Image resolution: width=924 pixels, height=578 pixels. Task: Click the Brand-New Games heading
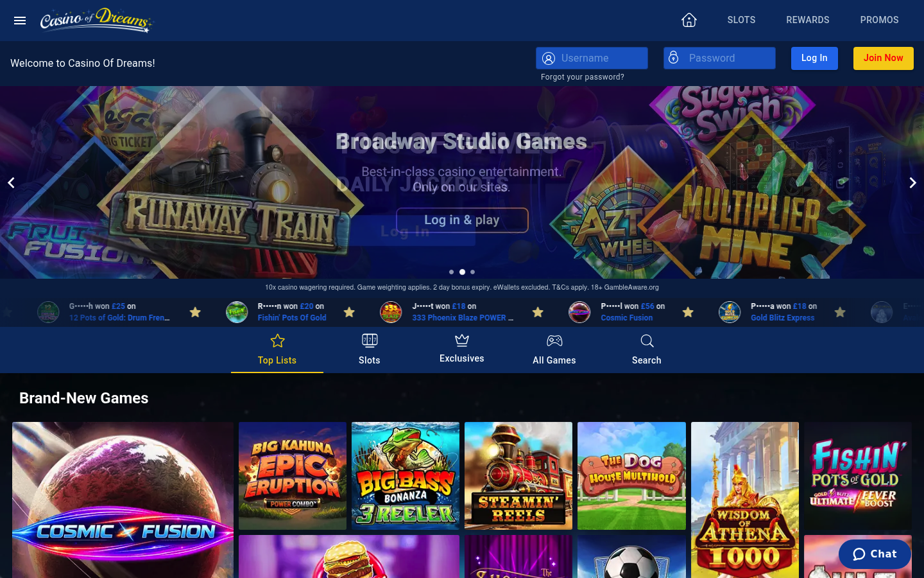point(84,398)
